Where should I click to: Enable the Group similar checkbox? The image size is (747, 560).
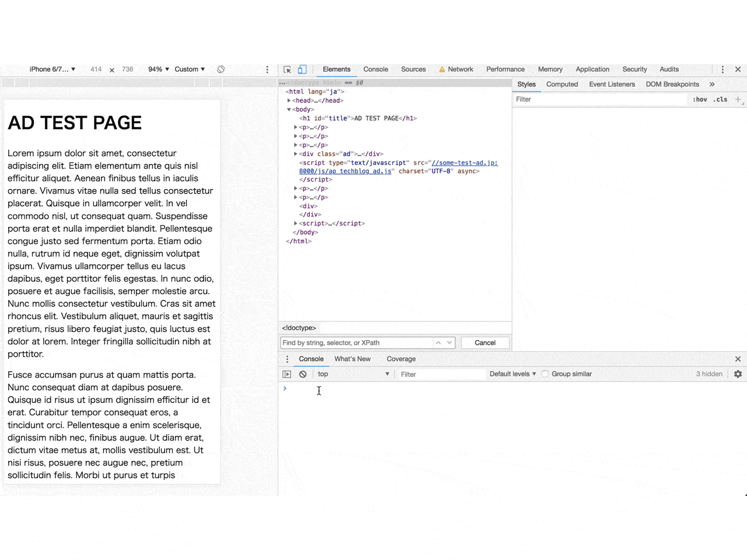point(545,374)
